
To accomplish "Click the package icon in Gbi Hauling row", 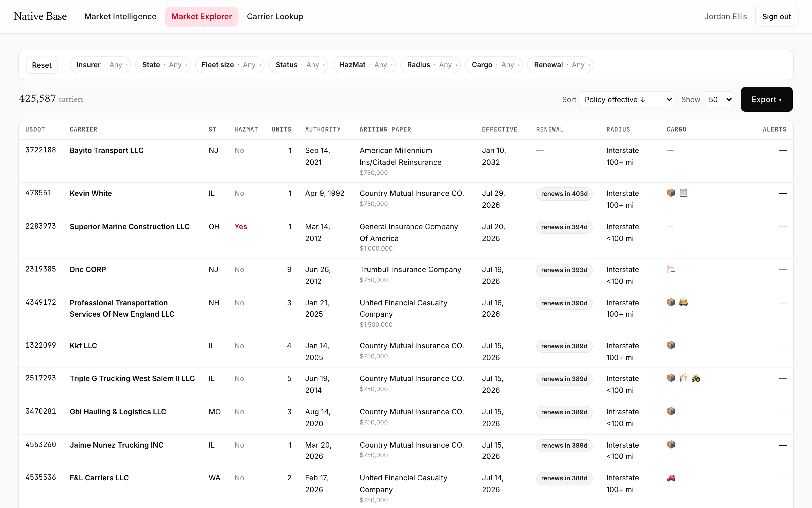I will pyautogui.click(x=671, y=411).
